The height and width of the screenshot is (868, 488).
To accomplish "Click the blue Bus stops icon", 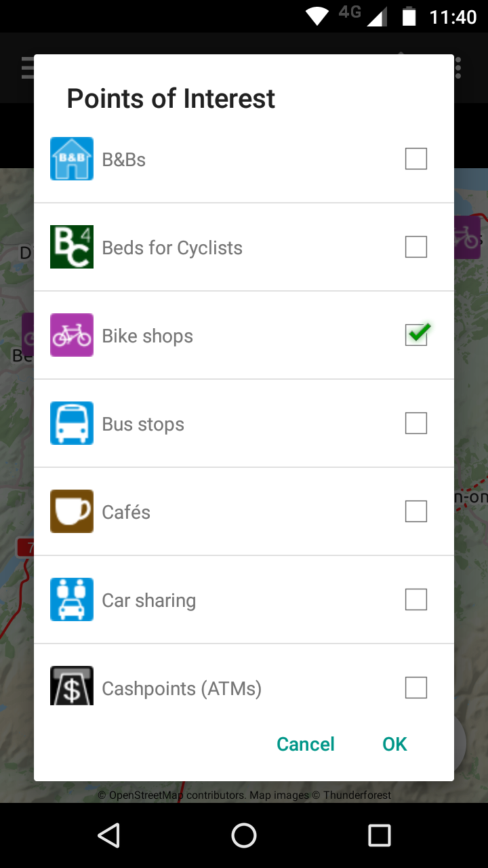I will click(72, 423).
